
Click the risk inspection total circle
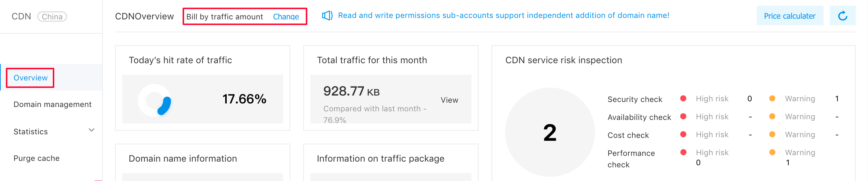coord(550,132)
